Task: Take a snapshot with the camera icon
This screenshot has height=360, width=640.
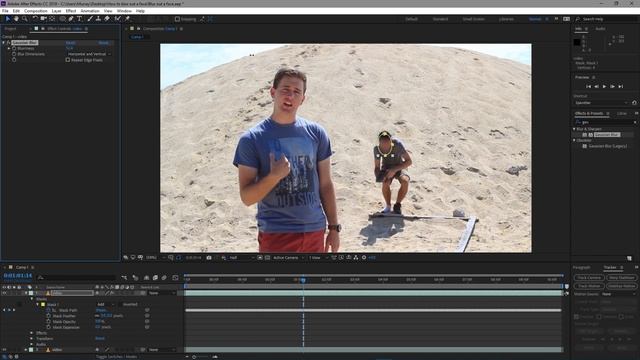Action: tap(209, 258)
